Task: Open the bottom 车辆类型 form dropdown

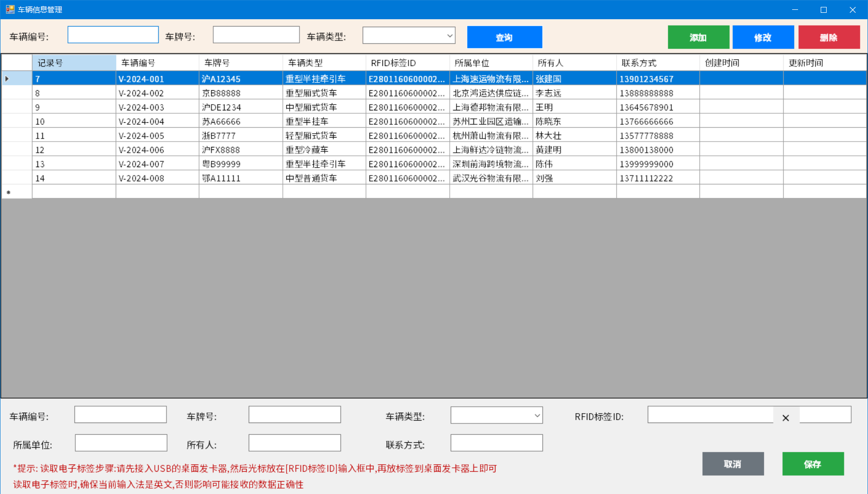Action: click(497, 415)
